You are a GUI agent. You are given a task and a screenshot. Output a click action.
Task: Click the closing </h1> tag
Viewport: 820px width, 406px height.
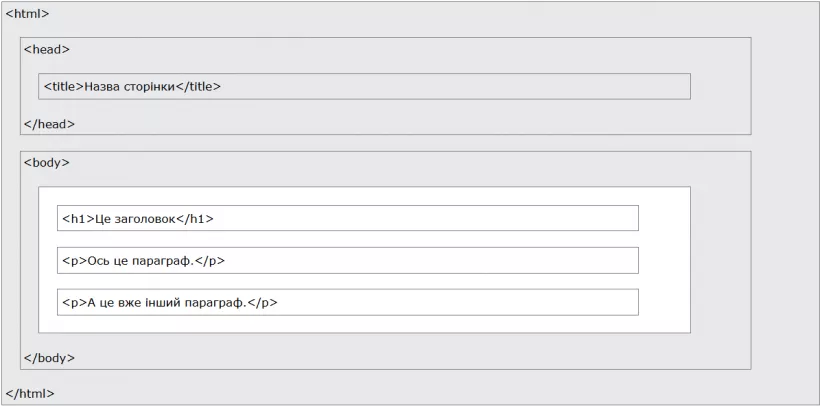tap(196, 218)
